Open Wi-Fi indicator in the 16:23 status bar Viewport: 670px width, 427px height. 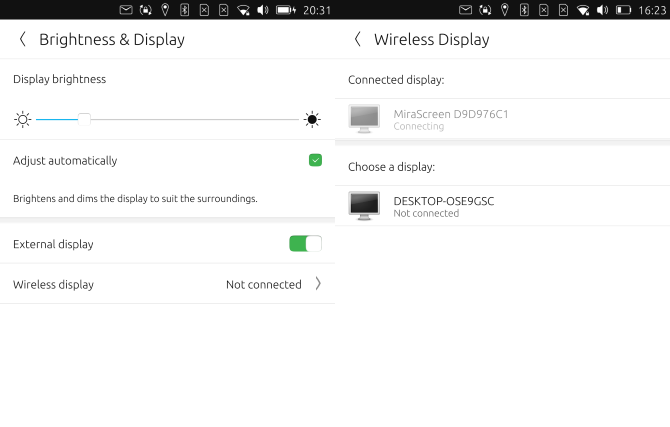(x=583, y=10)
